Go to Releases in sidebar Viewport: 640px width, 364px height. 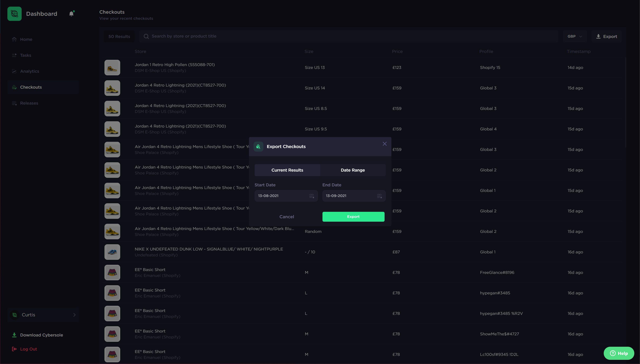click(x=43, y=103)
